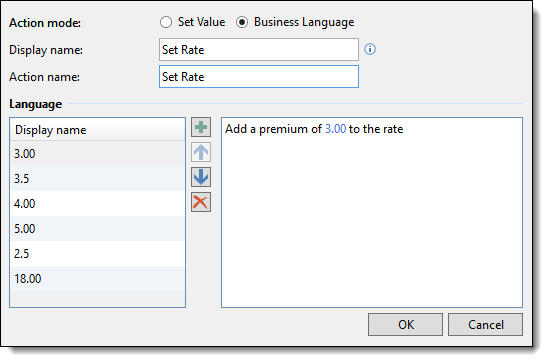The image size is (548, 362).
Task: Confirm with the OK button
Action: point(405,325)
